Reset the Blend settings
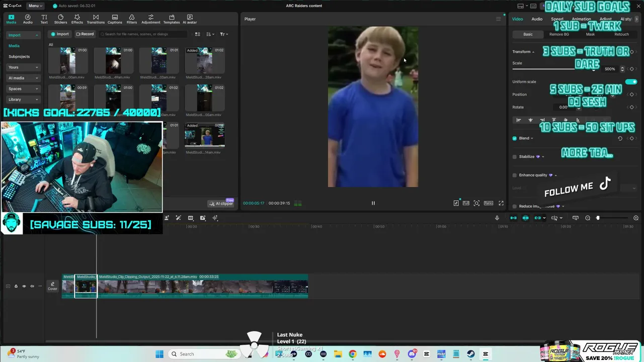Image resolution: width=644 pixels, height=362 pixels. click(620, 138)
